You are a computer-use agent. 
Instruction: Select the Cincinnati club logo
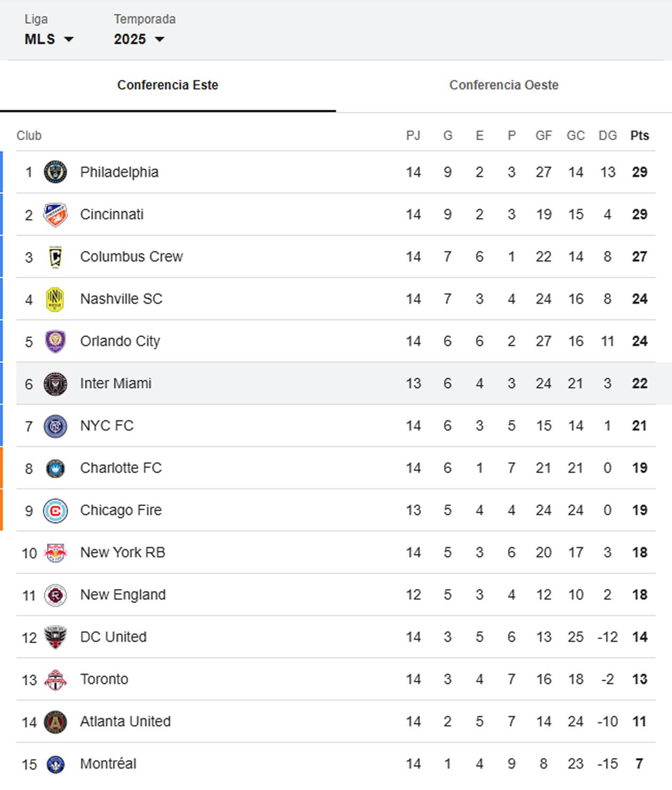(x=56, y=214)
